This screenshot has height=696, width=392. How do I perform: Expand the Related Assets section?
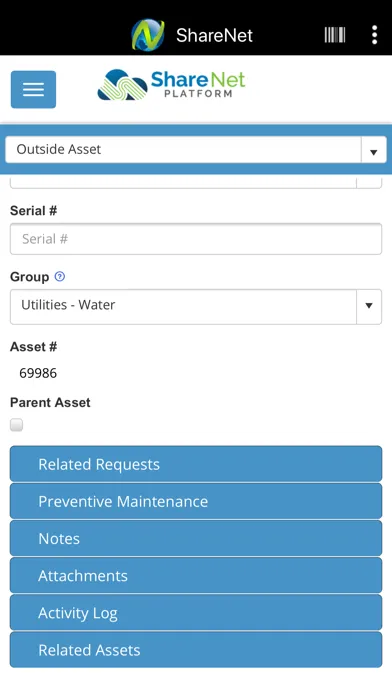point(196,650)
